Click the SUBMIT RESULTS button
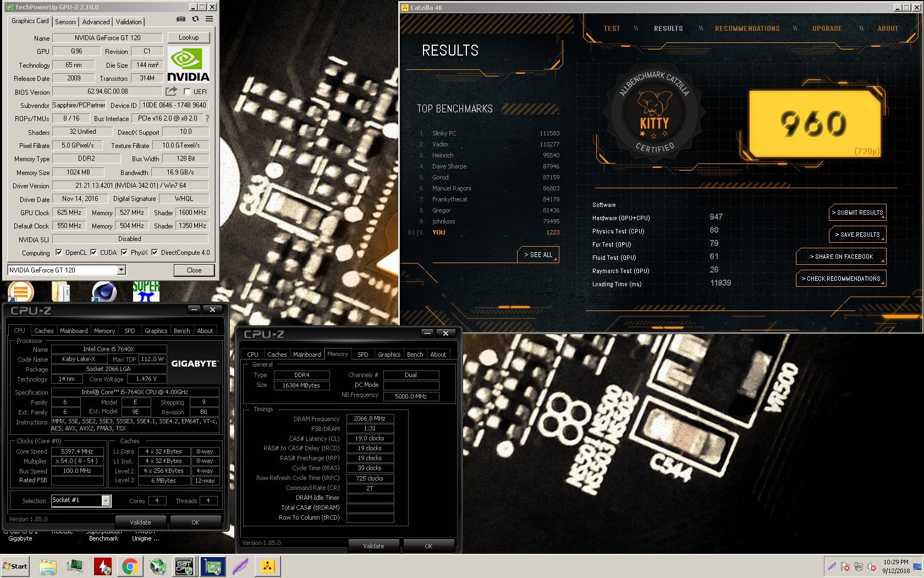Screen dimensions: 924x578 coord(857,212)
